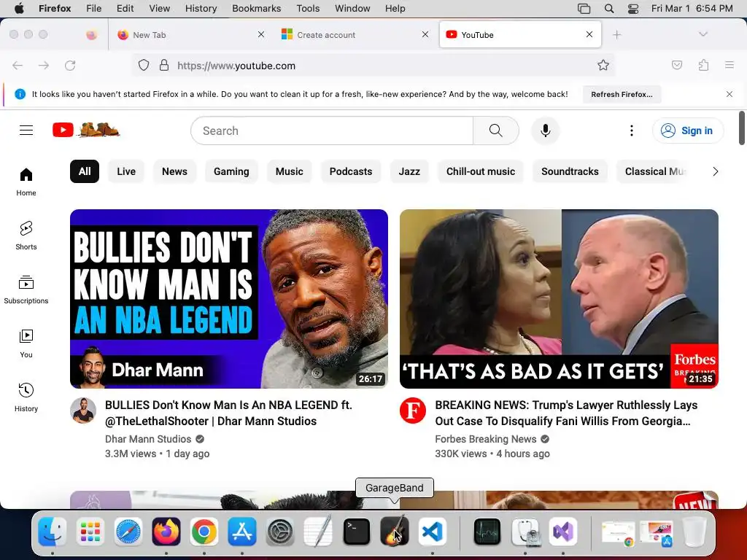
Task: Select the Jazz filter chip
Action: click(x=409, y=171)
